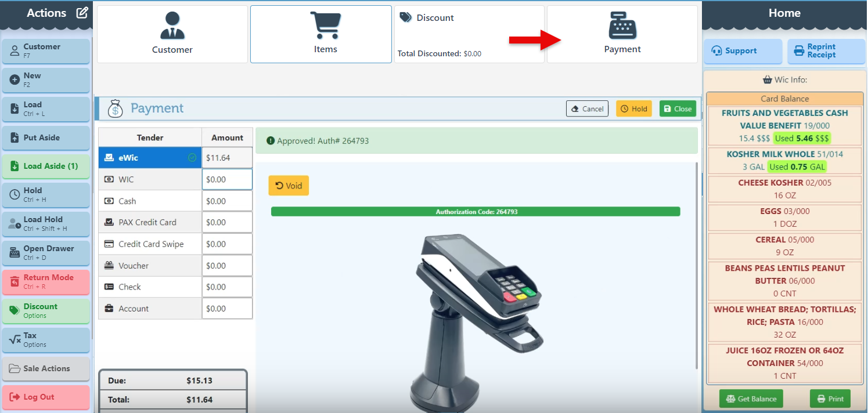Expand Tax Options in sidebar
868x413 pixels.
(46, 340)
